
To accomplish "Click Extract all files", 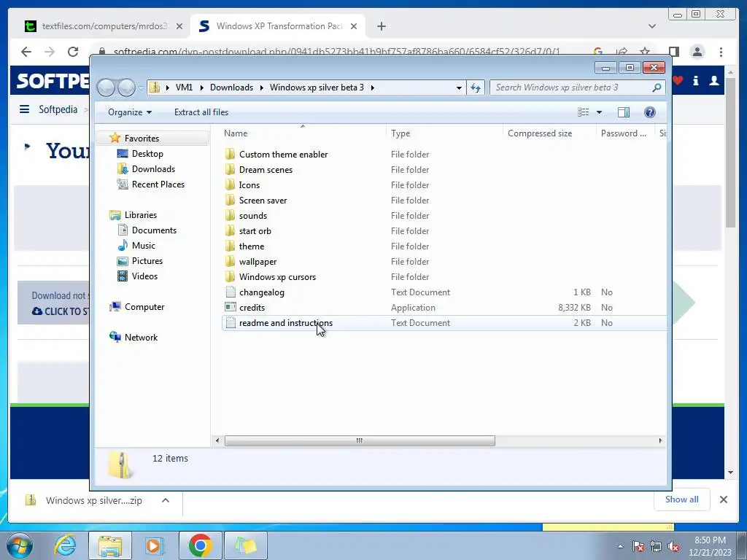I will pos(201,112).
